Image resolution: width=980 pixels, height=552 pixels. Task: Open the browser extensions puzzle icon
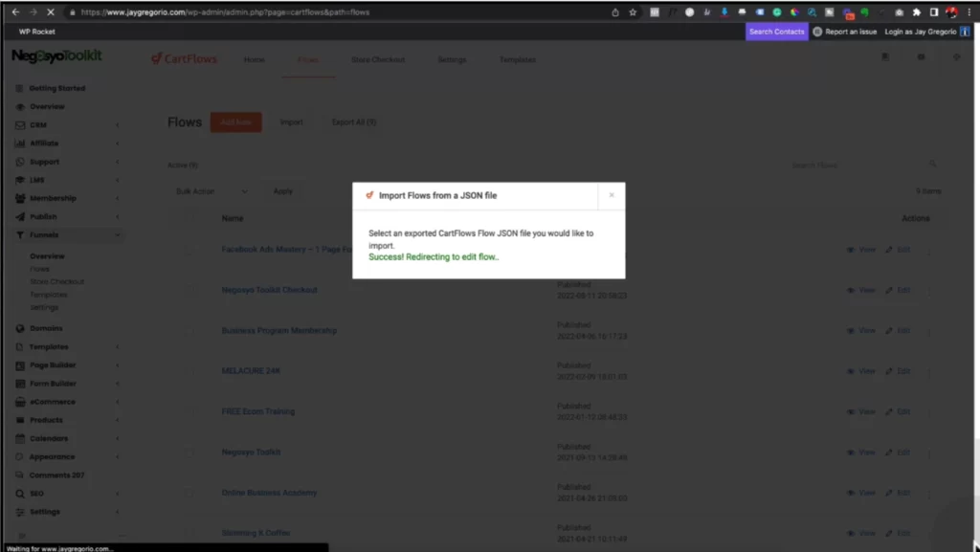916,11
